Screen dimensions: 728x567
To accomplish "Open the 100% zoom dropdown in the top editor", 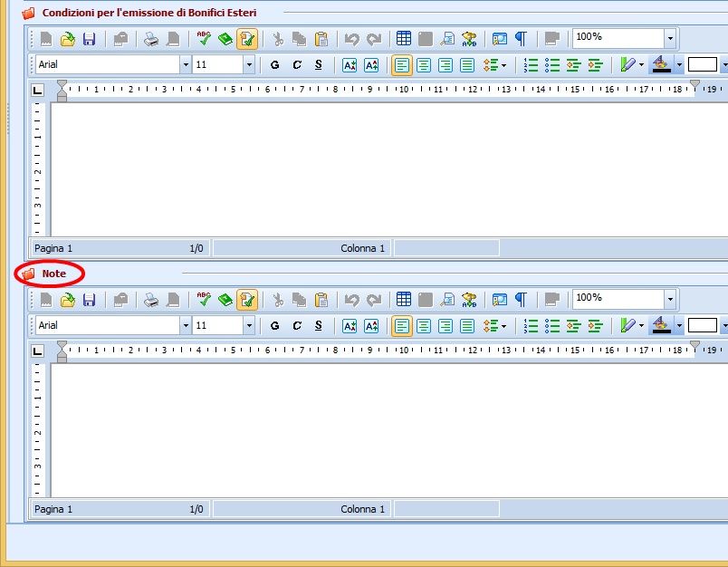I will [x=670, y=39].
